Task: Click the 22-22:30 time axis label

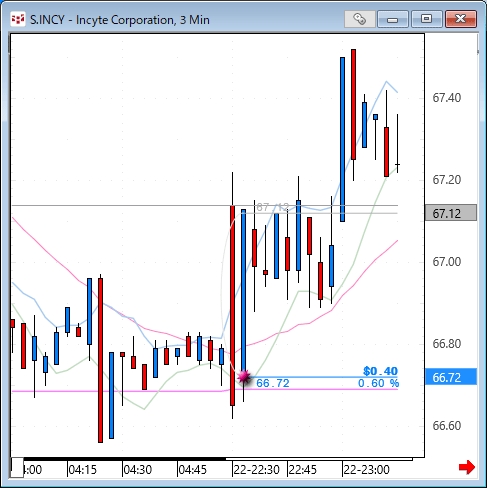Action: tap(256, 470)
